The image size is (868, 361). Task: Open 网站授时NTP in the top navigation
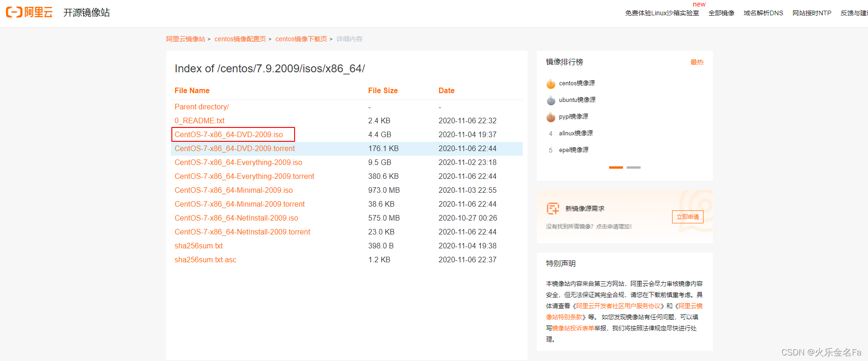(811, 13)
